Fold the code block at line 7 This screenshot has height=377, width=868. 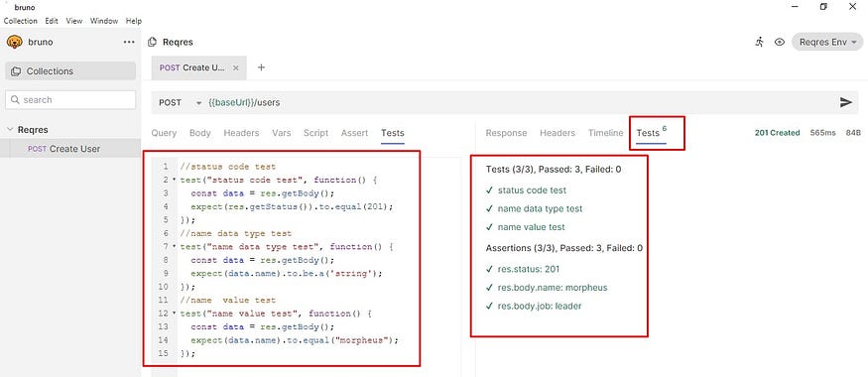pyautogui.click(x=175, y=247)
